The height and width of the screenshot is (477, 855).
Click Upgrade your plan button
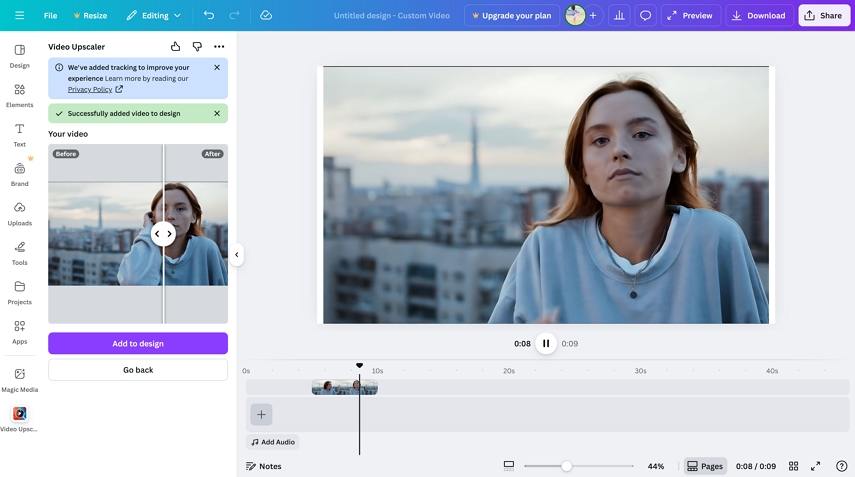pos(511,15)
